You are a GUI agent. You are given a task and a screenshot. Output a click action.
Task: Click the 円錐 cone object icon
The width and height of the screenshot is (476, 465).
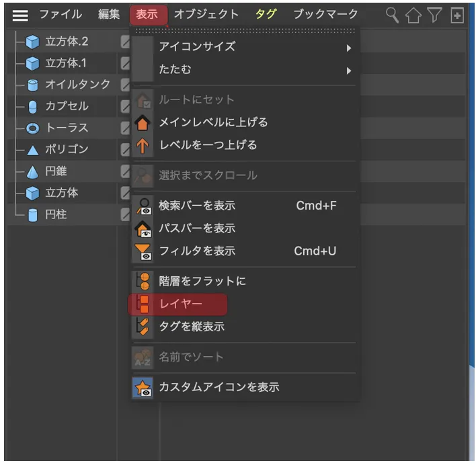(x=32, y=171)
